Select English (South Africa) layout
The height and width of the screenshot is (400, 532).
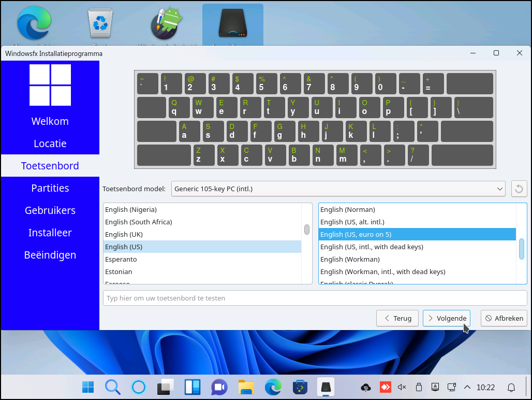point(202,222)
